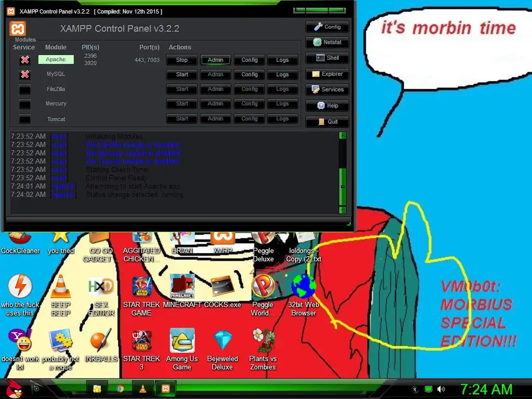Open the volume speaker tray icon

441,389
